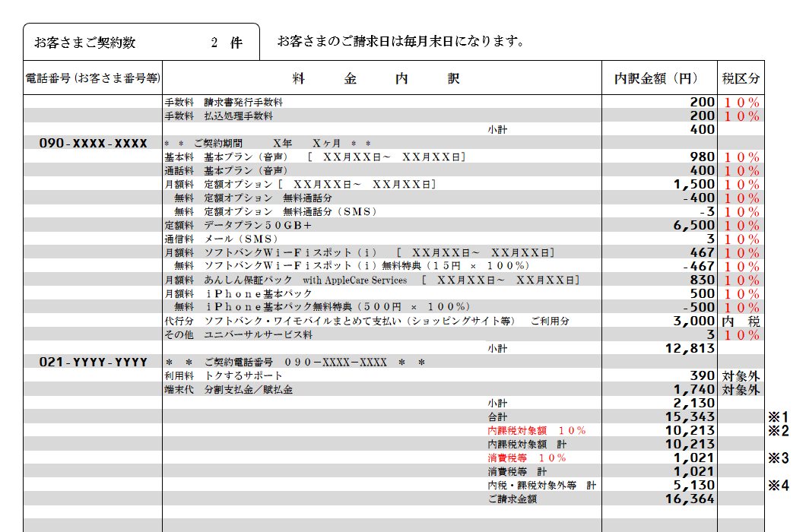
Task: Select the amount 3,000
Action: click(x=694, y=321)
